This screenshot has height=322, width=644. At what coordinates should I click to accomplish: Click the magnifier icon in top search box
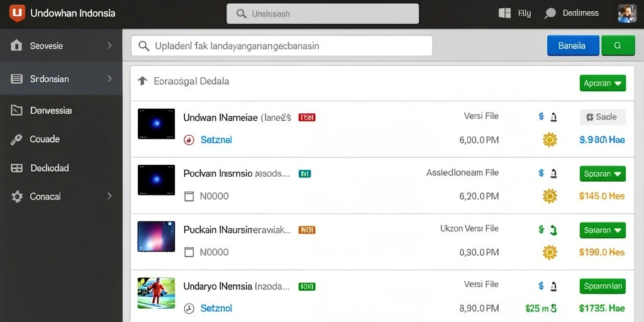[x=241, y=14]
